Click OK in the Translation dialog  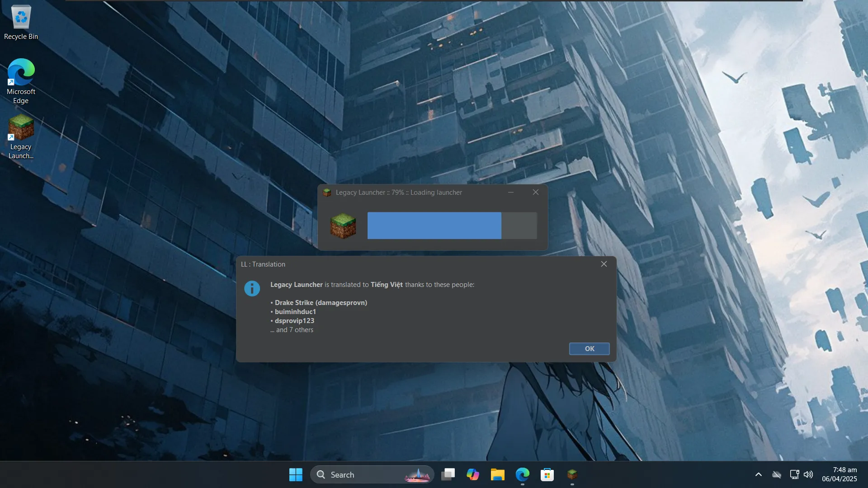589,349
